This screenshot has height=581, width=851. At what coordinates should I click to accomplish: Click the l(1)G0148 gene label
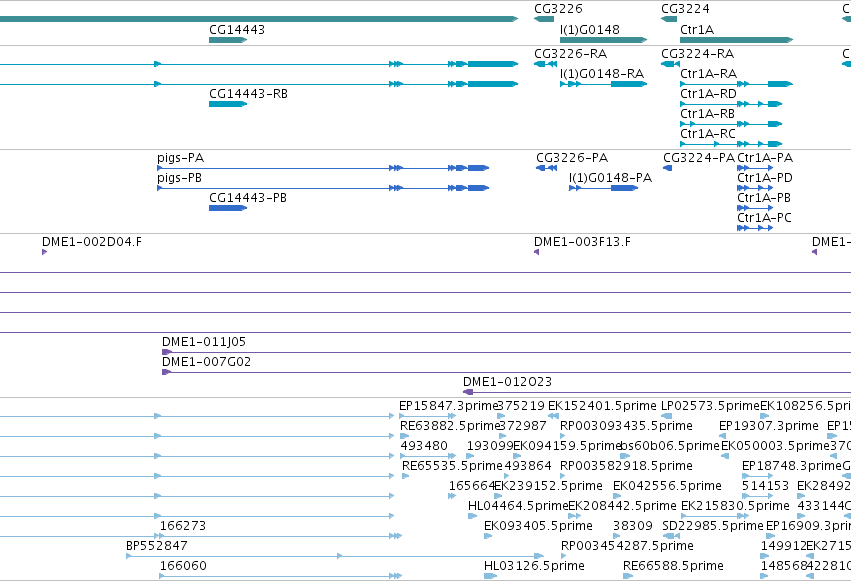[x=589, y=30]
